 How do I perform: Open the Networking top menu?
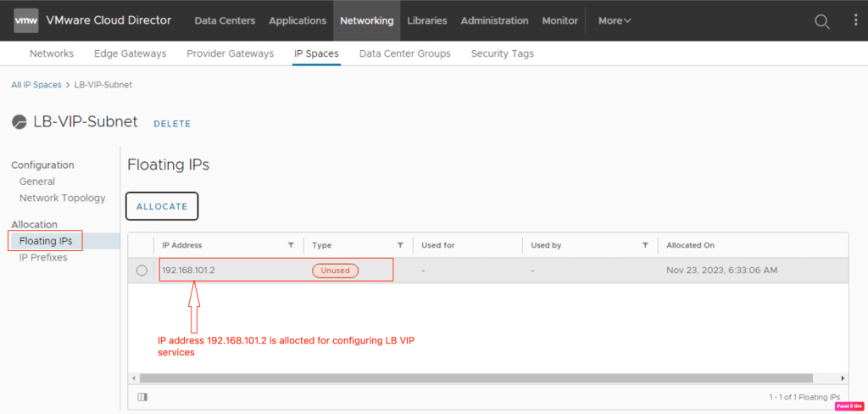tap(366, 20)
